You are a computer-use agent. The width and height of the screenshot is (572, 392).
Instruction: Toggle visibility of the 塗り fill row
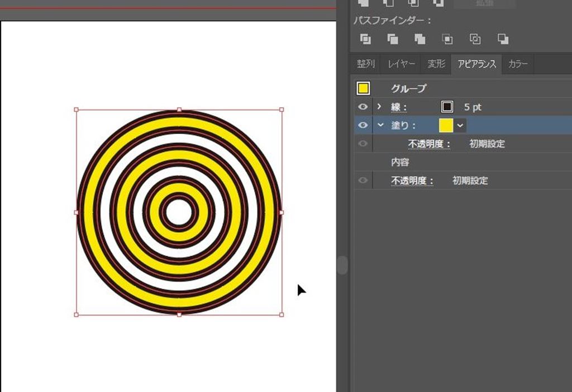(363, 125)
